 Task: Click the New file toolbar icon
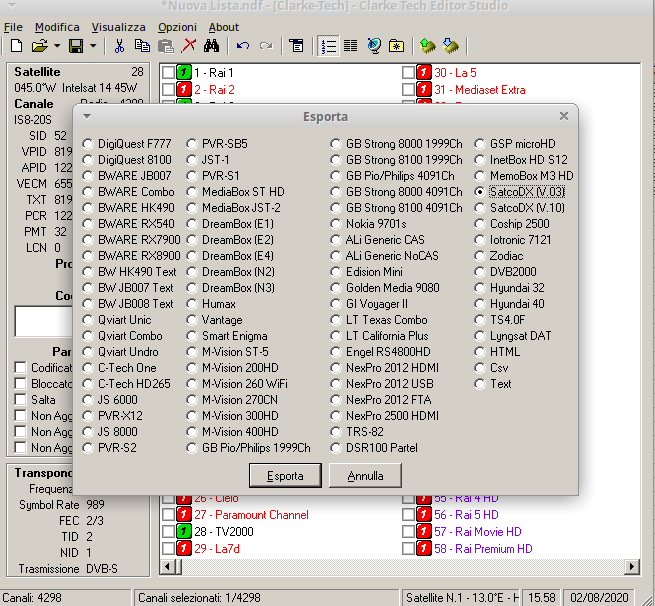16,46
